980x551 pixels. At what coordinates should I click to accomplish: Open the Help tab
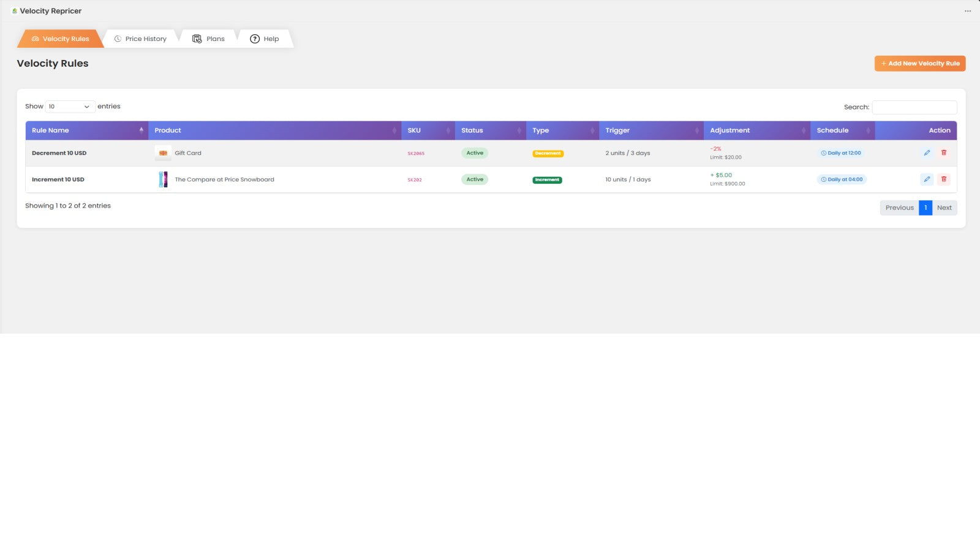pyautogui.click(x=265, y=39)
